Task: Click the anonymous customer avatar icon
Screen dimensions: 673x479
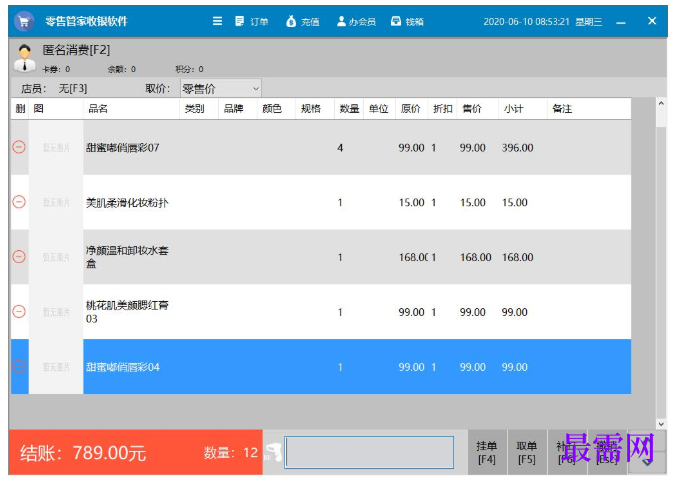Action: [x=24, y=58]
